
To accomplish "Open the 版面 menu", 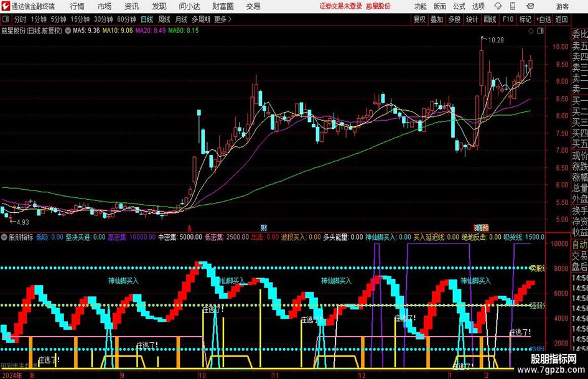I will [x=439, y=6].
